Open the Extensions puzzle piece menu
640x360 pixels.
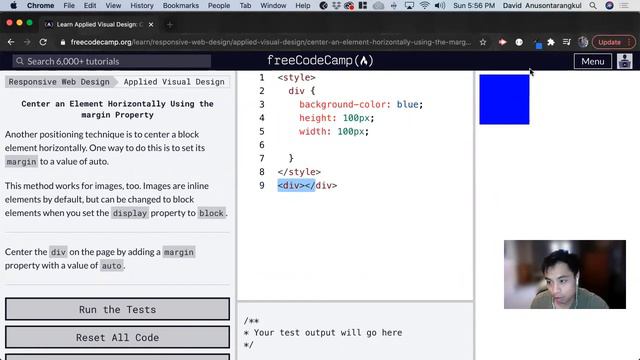[551, 42]
